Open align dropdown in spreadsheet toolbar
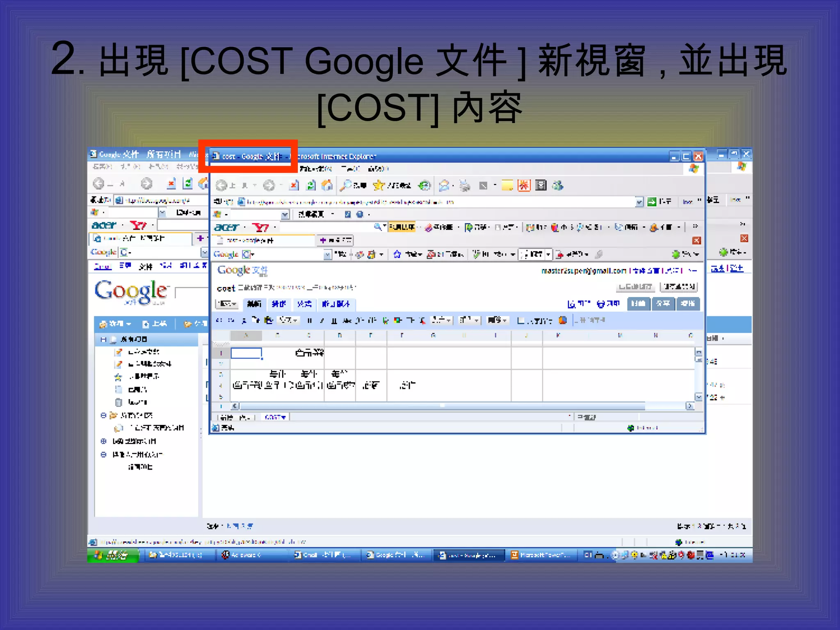 (441, 320)
